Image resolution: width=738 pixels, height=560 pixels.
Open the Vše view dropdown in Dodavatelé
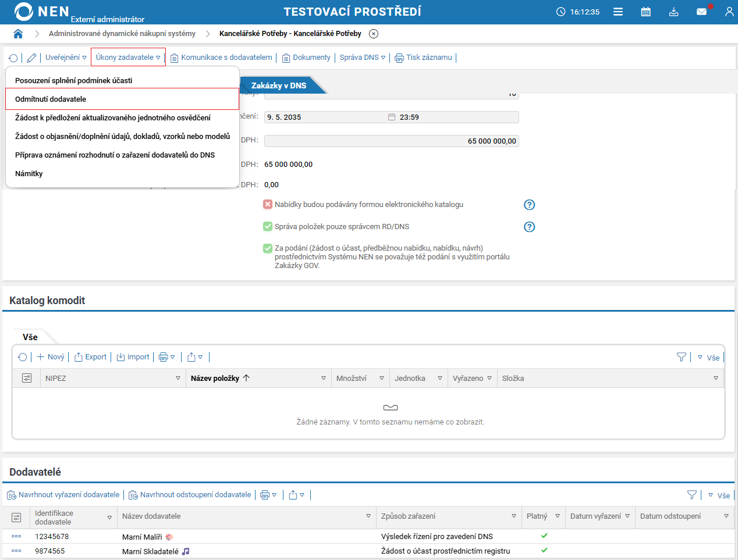(x=719, y=495)
